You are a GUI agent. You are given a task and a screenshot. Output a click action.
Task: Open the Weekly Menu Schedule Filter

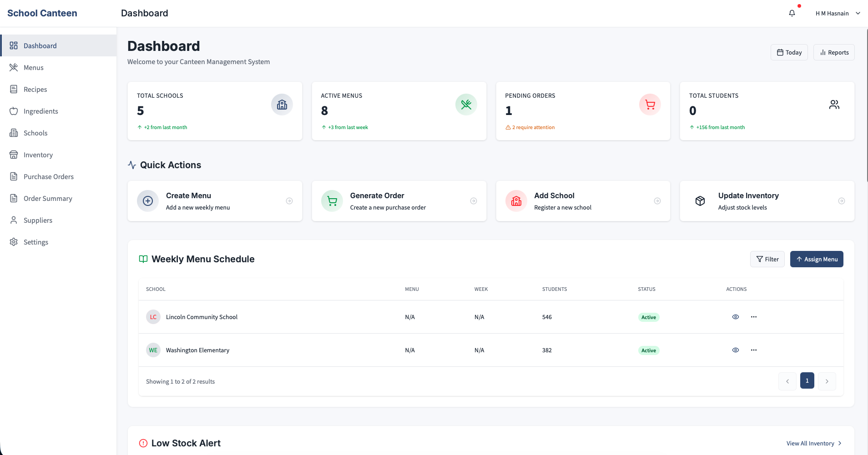[767, 259]
